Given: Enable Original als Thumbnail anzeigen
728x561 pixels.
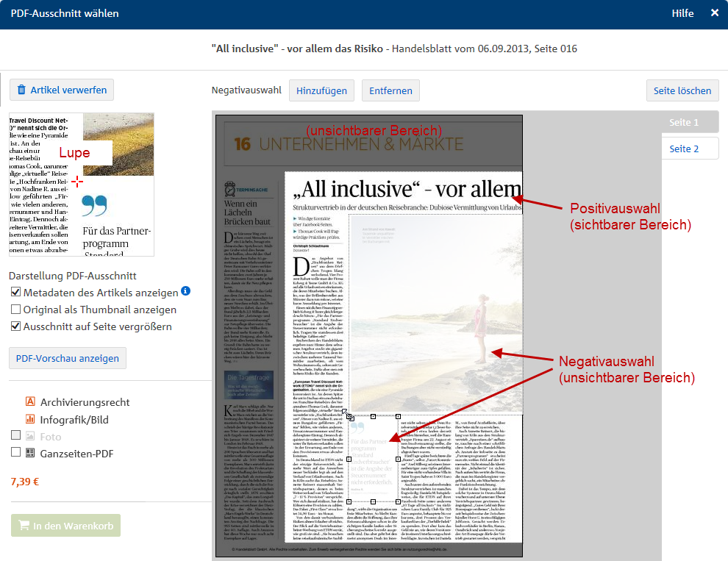Looking at the screenshot, I should click(x=15, y=310).
